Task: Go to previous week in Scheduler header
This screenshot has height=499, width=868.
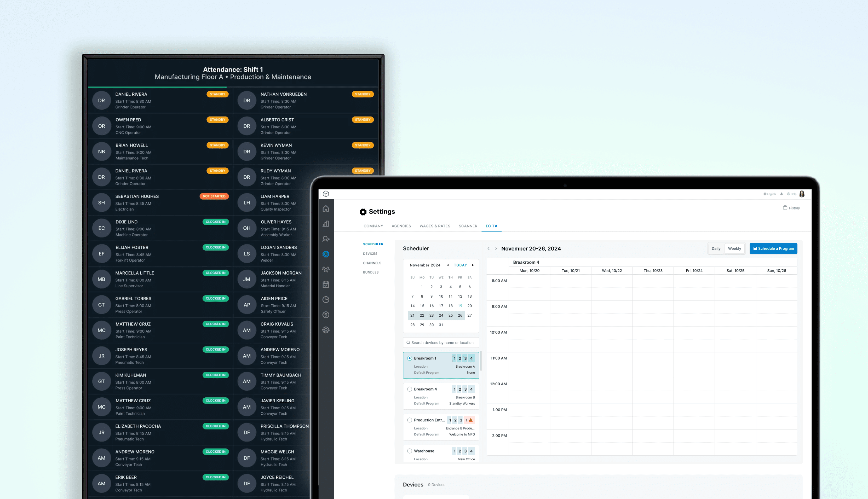Action: coord(488,248)
